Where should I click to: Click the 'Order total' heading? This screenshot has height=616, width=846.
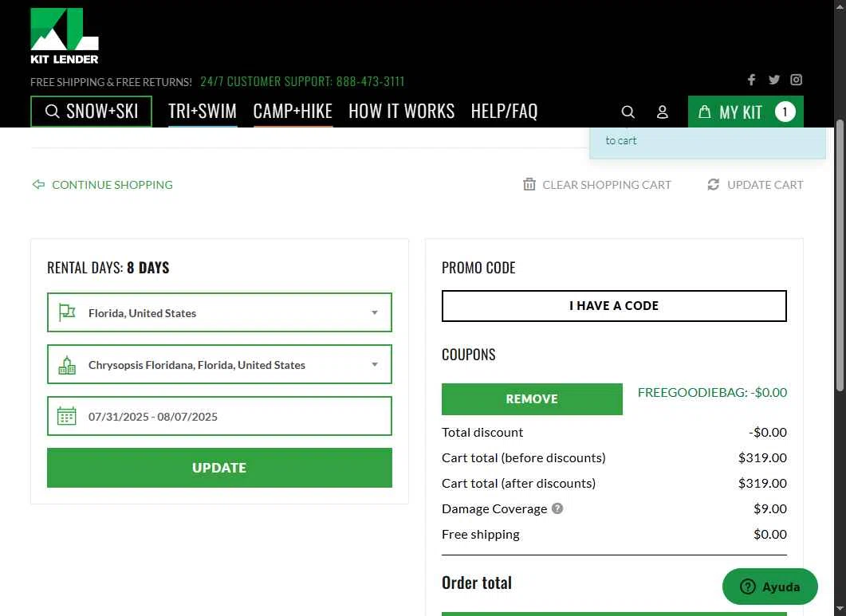pos(476,583)
